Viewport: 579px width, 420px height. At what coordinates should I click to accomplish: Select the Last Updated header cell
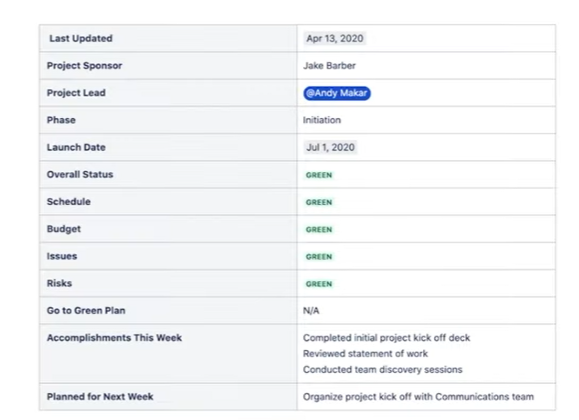point(168,38)
